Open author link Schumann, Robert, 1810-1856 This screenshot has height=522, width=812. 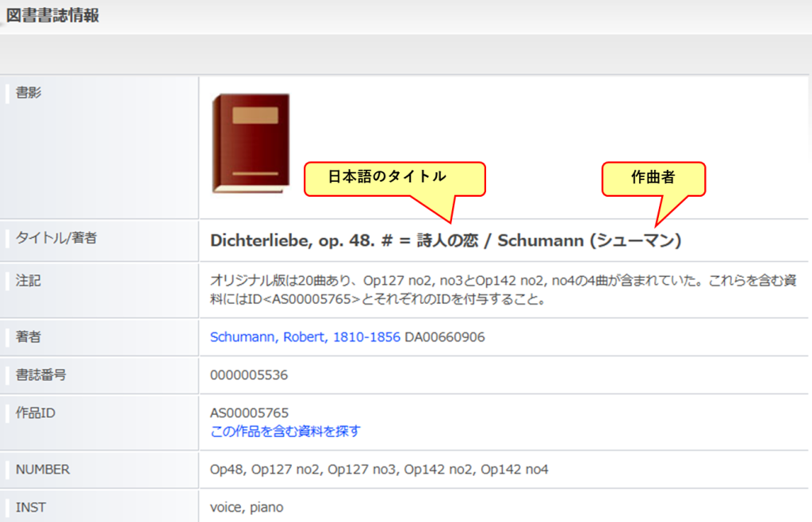click(305, 337)
